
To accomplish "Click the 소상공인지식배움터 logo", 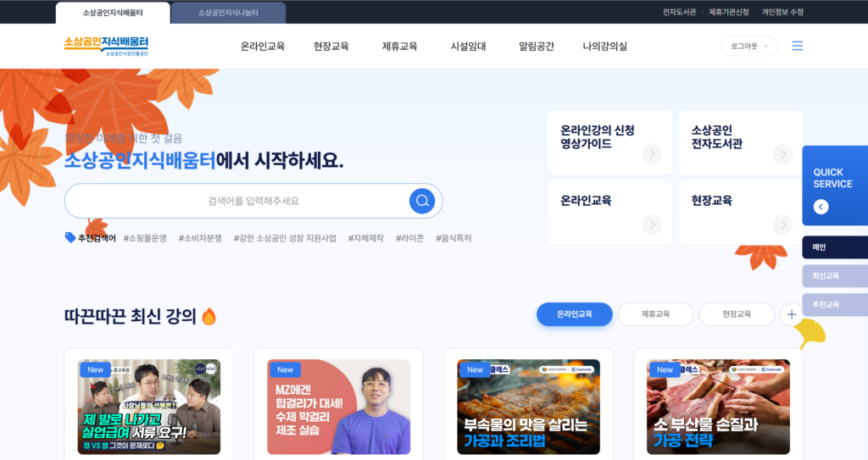I will coord(106,46).
